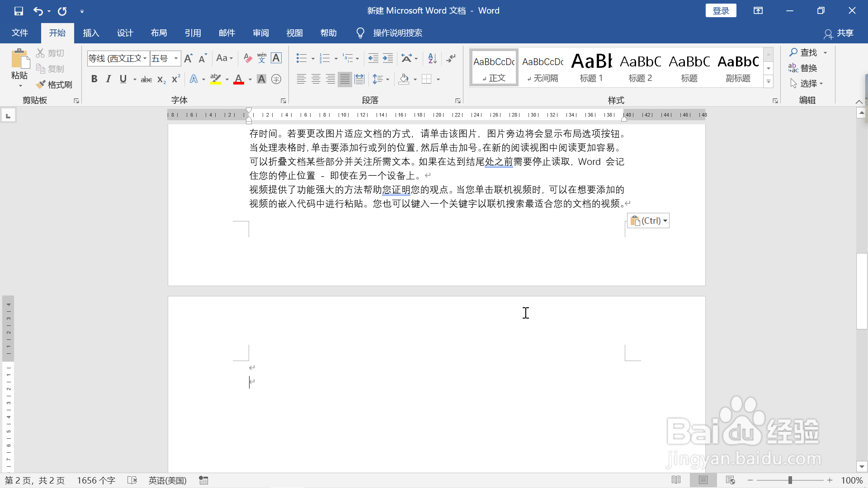Click the 替换 (Replace) button
This screenshot has width=868, height=488.
(803, 68)
